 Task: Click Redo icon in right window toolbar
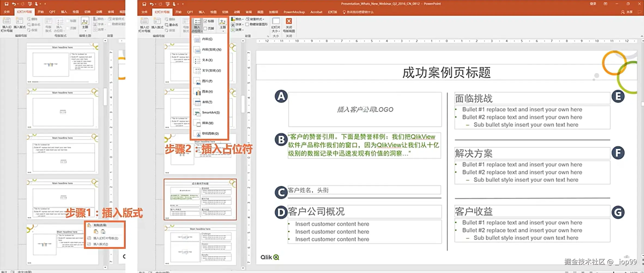click(160, 4)
